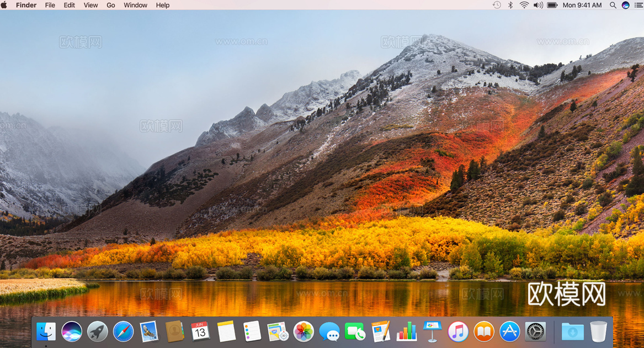Open the View menu

91,5
